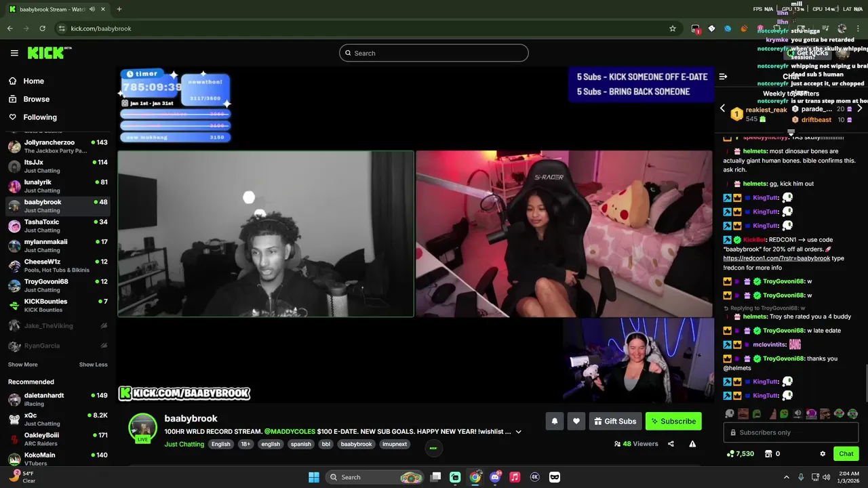The width and height of the screenshot is (868, 488).
Task: Open recommended channel xQc
Action: (58, 419)
